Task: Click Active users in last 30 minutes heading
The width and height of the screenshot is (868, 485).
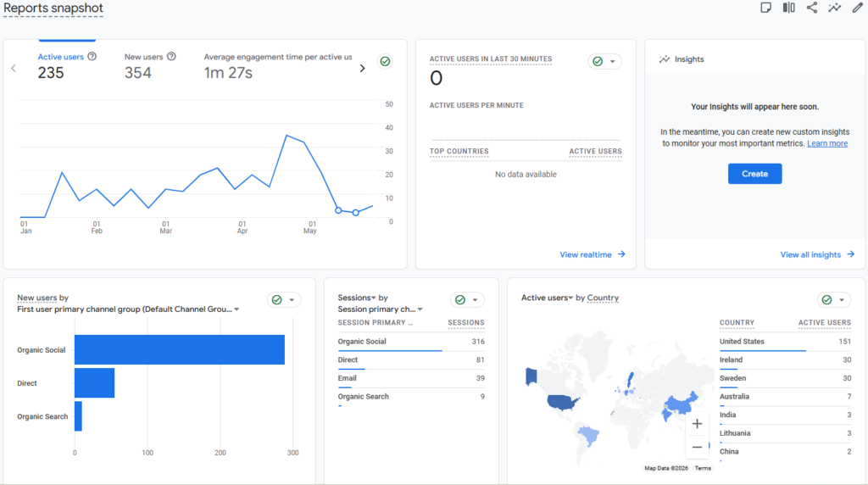Action: (x=491, y=59)
